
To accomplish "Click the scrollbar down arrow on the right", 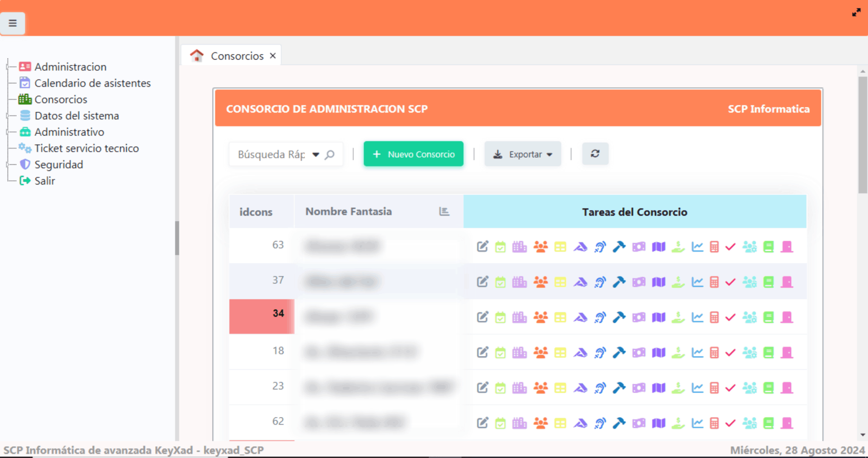I will 863,435.
